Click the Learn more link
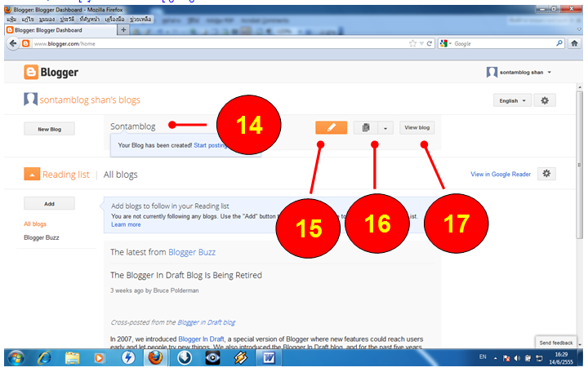 tap(126, 224)
